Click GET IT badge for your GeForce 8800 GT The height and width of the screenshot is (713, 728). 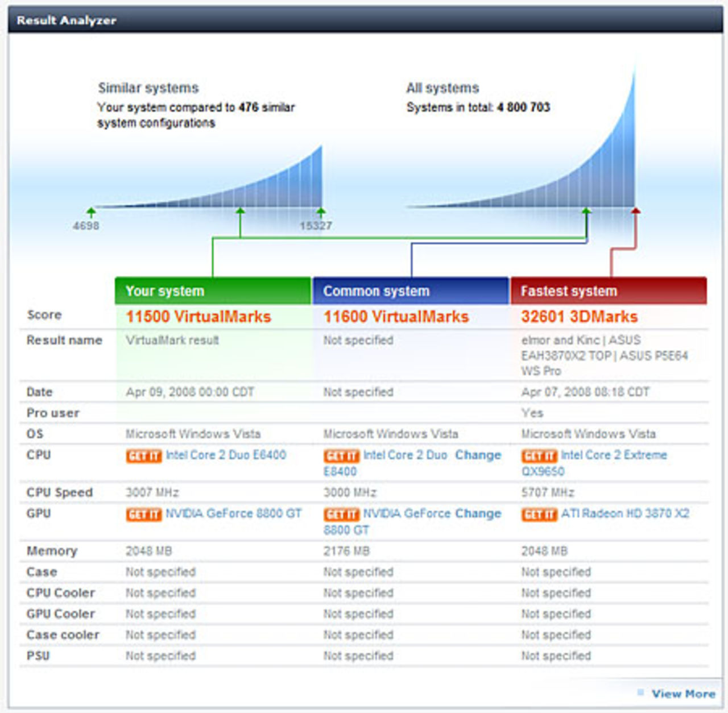(x=143, y=515)
